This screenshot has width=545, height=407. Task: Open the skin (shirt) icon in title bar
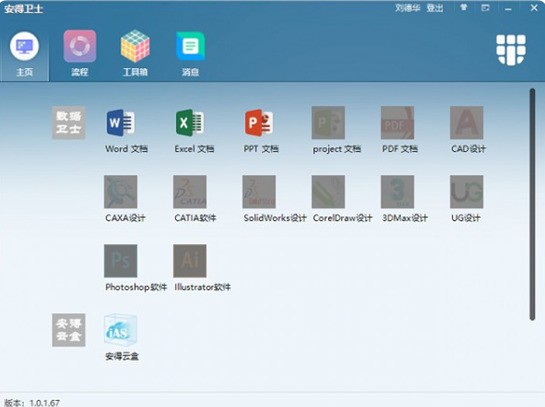[464, 8]
